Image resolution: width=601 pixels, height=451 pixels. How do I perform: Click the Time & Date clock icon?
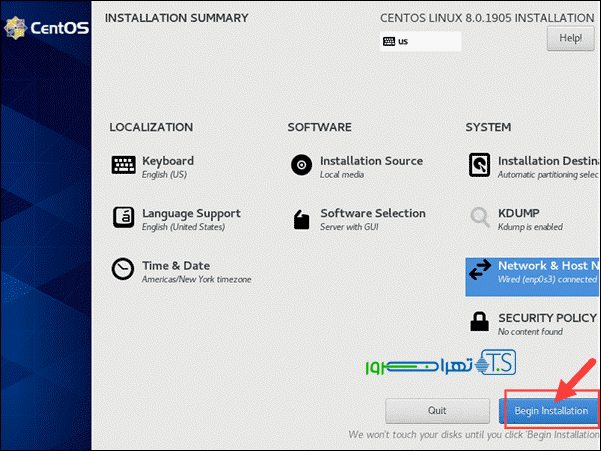click(123, 270)
